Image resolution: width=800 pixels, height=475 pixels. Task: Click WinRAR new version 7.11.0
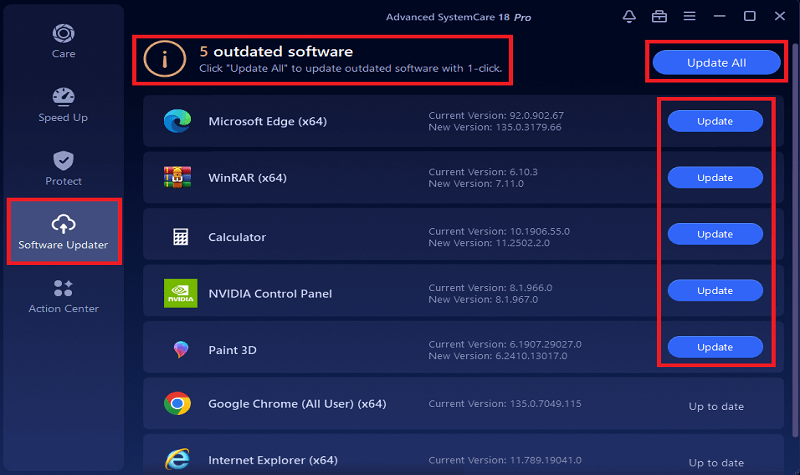476,184
